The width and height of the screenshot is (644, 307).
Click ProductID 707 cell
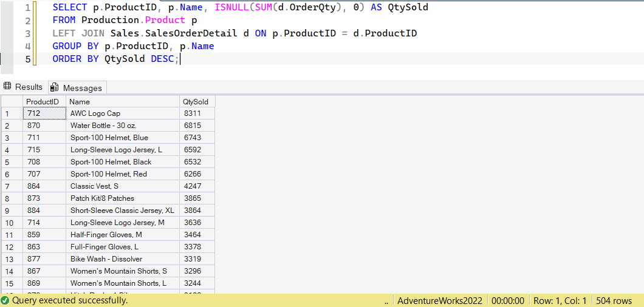(x=45, y=174)
